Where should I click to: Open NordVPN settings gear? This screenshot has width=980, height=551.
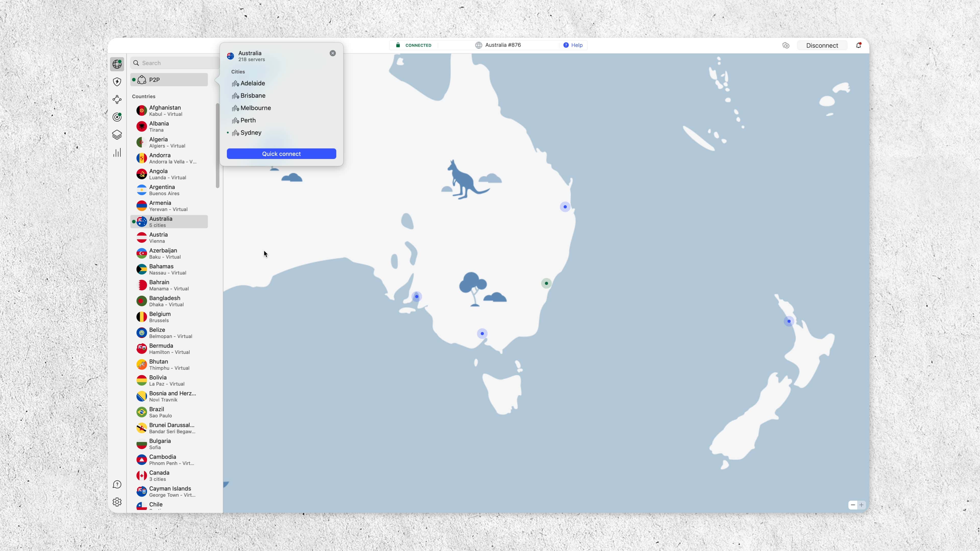[x=117, y=502]
